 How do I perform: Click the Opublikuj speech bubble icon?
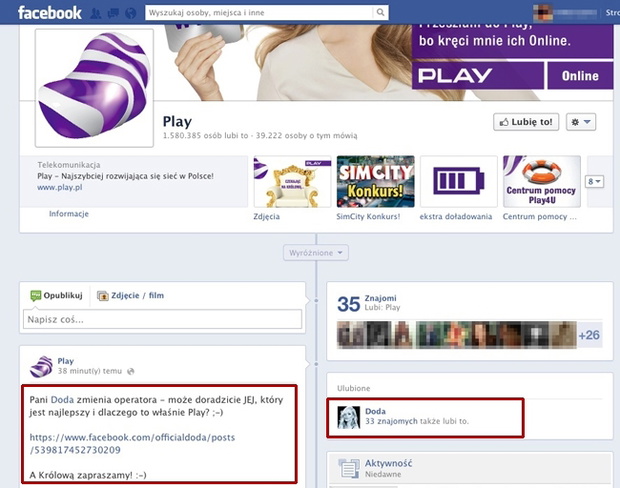(36, 295)
